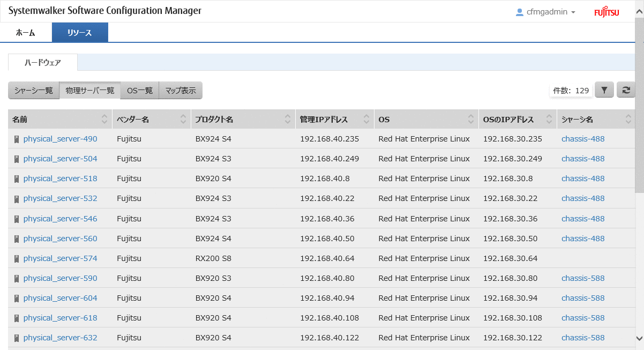Click the OS IP cell 192.168.30.249

pos(513,159)
